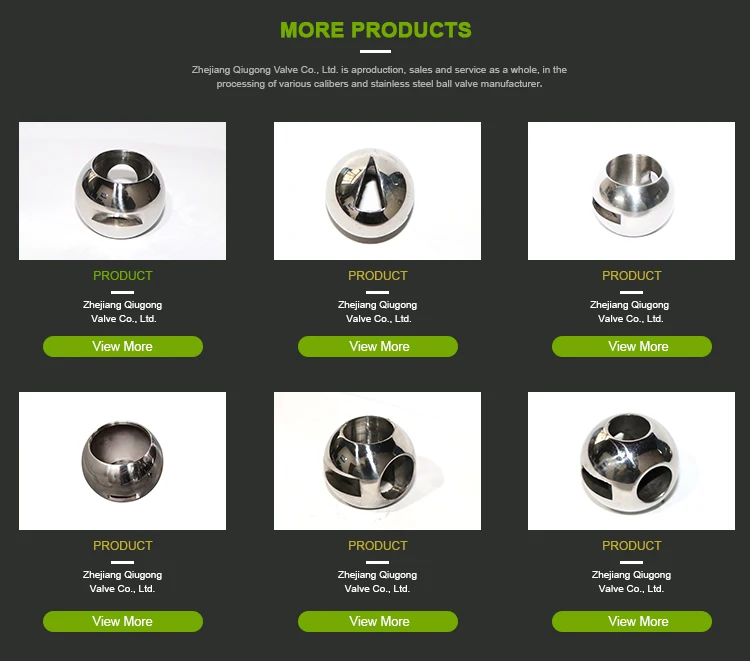Click the MORE PRODUCTS heading
Screen dimensions: 750x661
[x=375, y=30]
